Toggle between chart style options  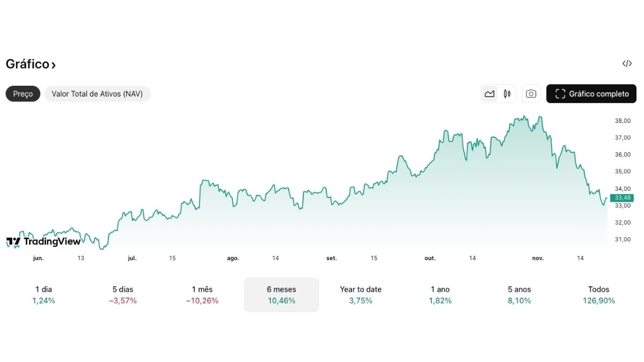498,93
